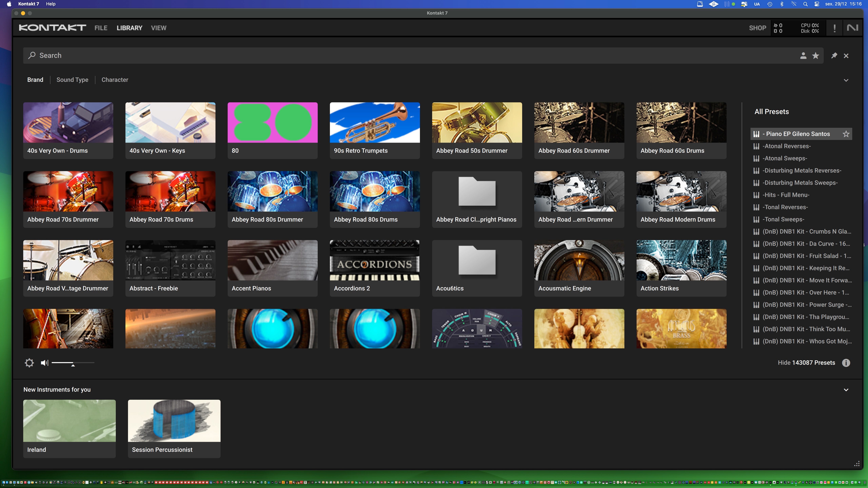Open the 80 library tile
Viewport: 868px width, 488px height.
coord(273,131)
